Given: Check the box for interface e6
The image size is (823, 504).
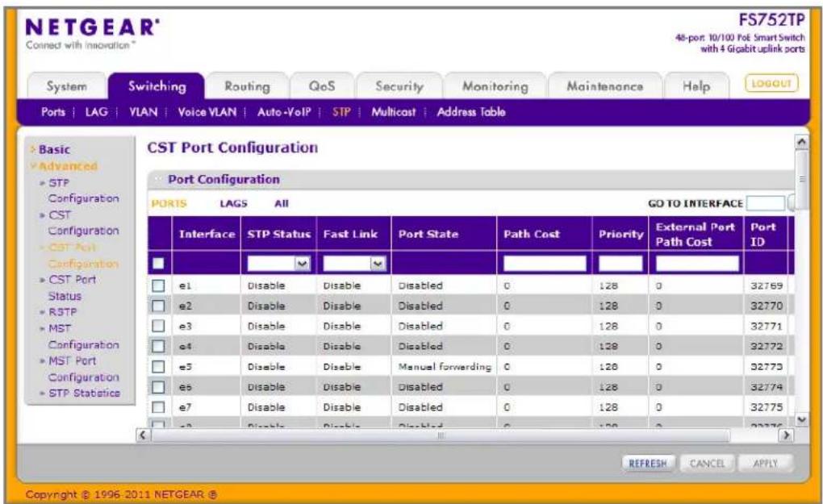Looking at the screenshot, I should [x=158, y=387].
